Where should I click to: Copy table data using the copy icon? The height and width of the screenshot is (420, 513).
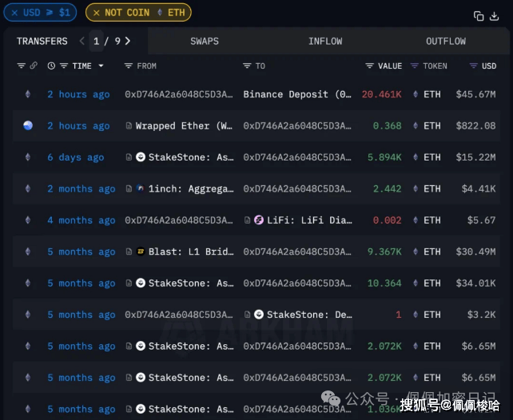(479, 16)
